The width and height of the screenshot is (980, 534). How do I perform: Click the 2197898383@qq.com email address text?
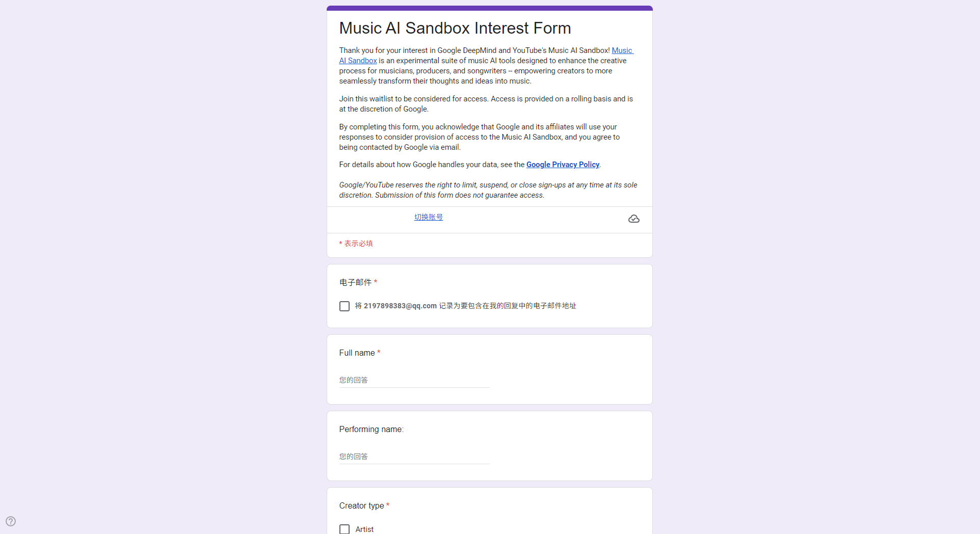pyautogui.click(x=400, y=306)
